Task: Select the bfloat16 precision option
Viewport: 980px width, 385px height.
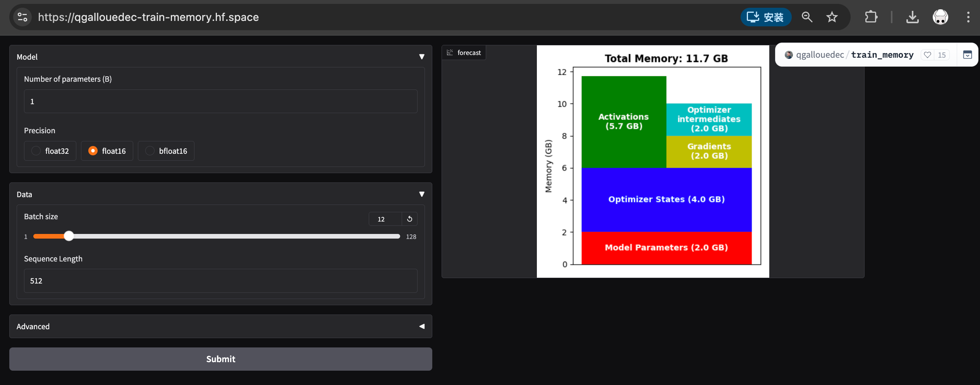Action: (166, 151)
